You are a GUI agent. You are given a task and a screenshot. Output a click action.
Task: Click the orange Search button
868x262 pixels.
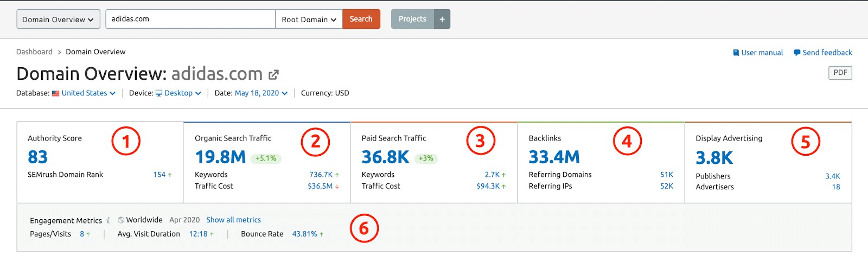[361, 19]
